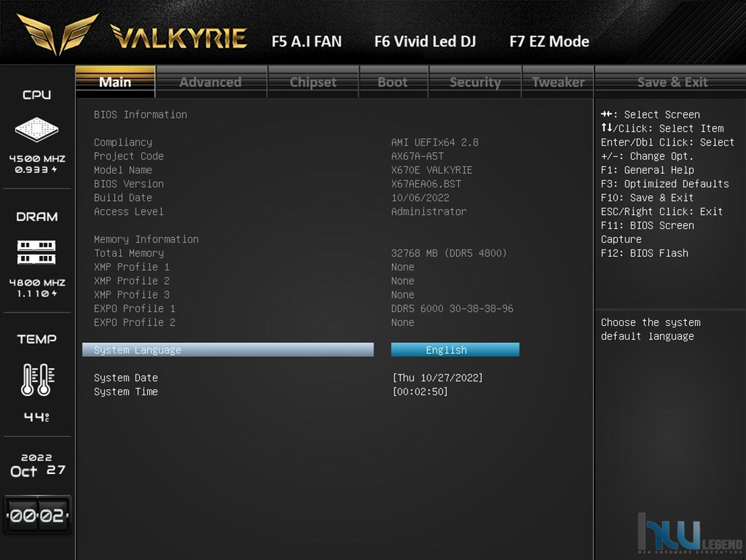Click the flip clock showing 00:02

coord(37,515)
